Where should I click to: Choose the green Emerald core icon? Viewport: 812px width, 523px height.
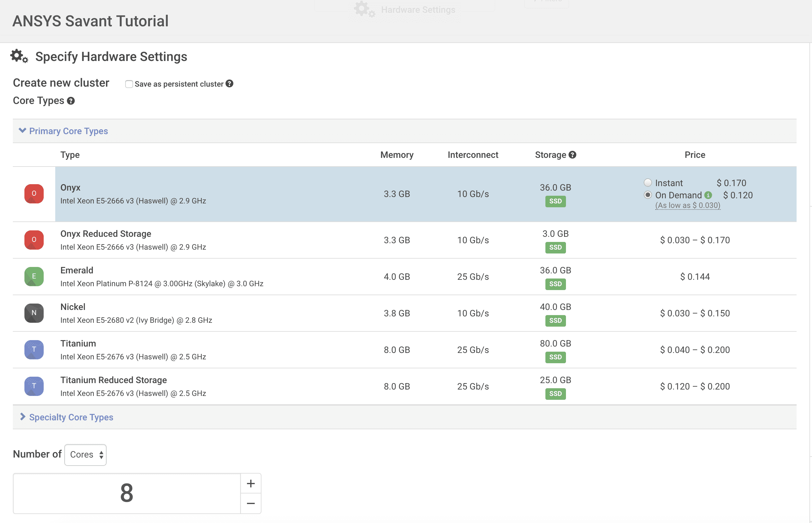(34, 277)
